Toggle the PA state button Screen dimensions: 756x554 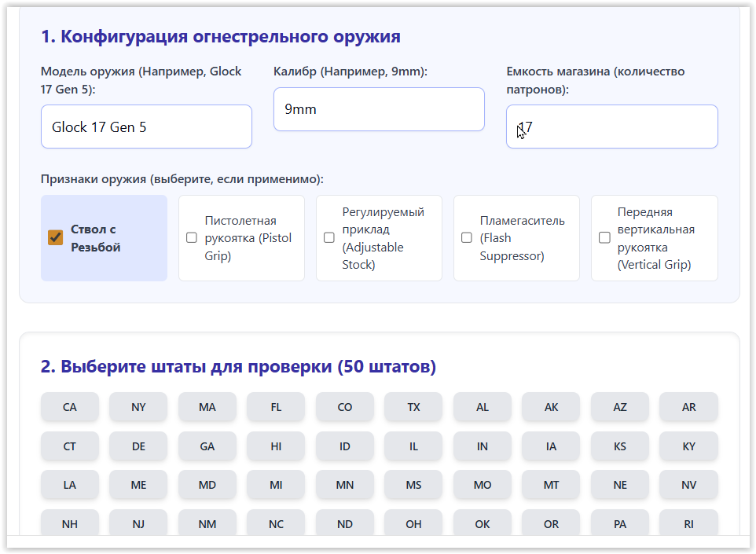[620, 524]
